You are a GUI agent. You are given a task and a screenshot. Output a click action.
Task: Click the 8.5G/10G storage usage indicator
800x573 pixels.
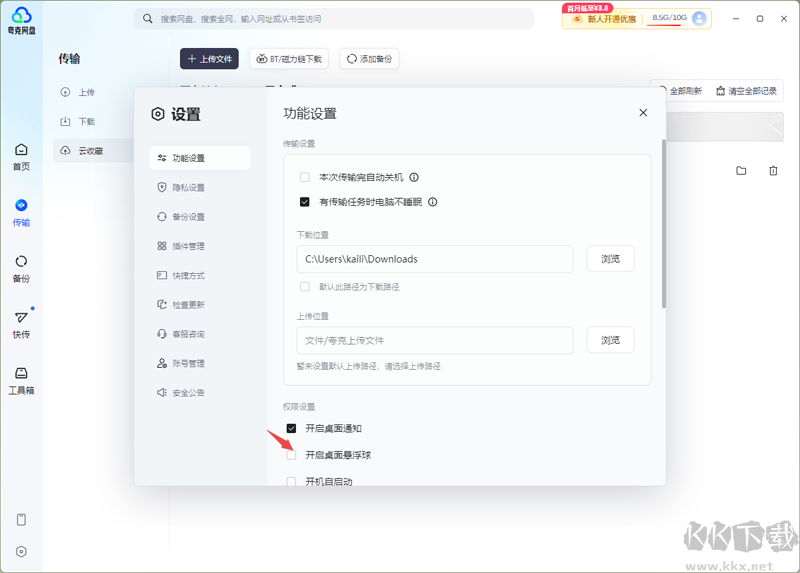click(669, 18)
